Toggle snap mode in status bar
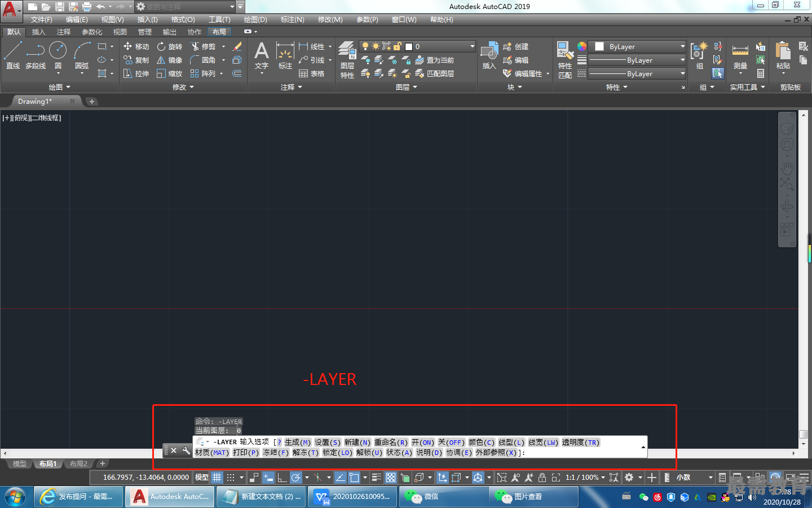The height and width of the screenshot is (508, 812). click(x=231, y=478)
